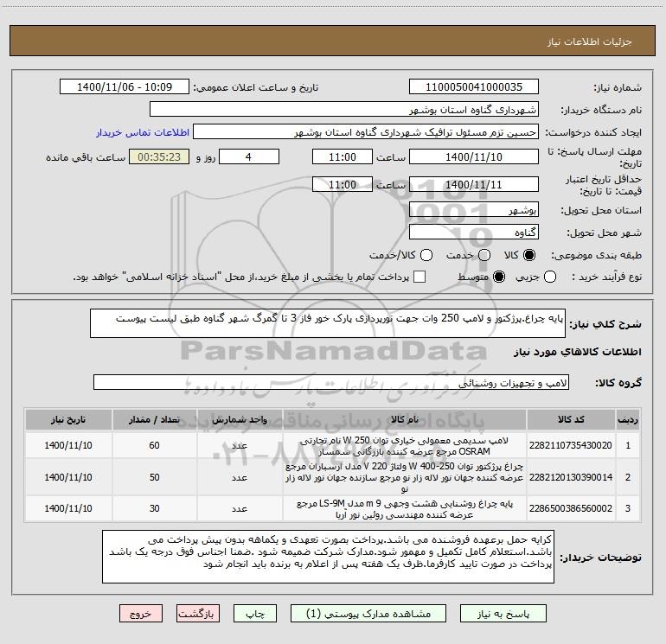This screenshot has width=666, height=644.
Task: Click پاسخ به نیاز button
Action: (503, 614)
